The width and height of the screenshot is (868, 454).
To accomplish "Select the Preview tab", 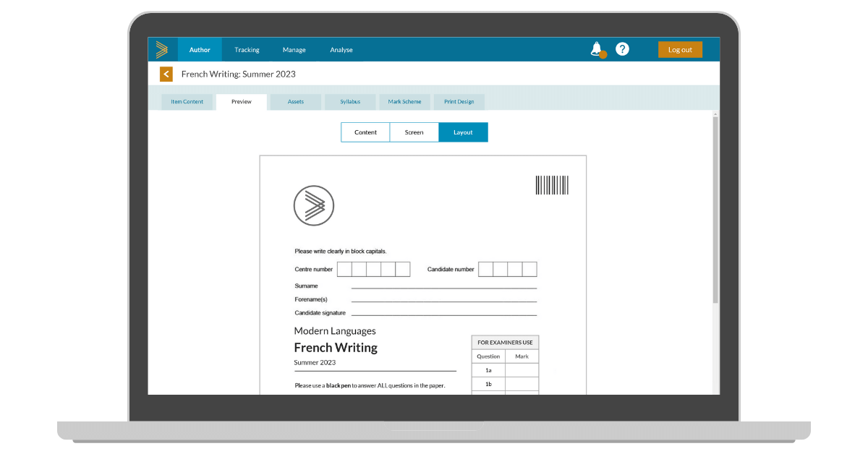I will pyautogui.click(x=241, y=102).
